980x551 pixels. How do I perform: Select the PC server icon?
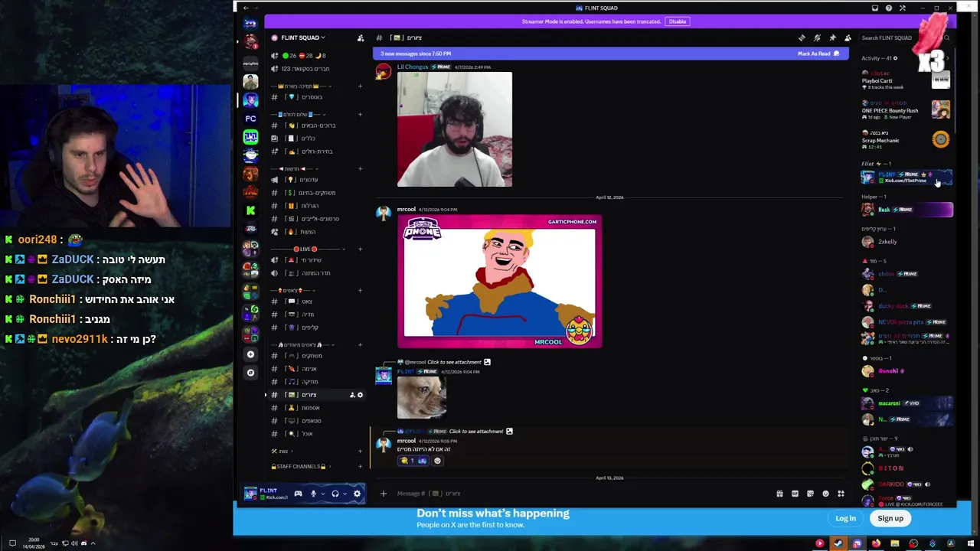pyautogui.click(x=250, y=119)
